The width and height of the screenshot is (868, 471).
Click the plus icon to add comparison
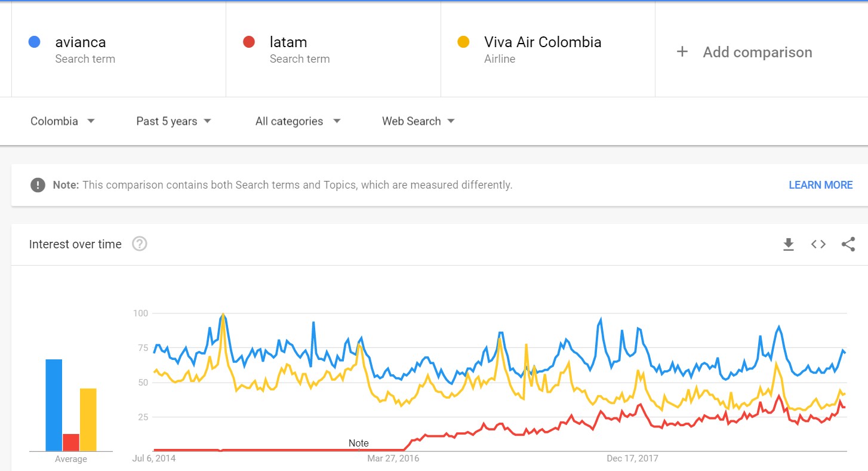point(682,52)
